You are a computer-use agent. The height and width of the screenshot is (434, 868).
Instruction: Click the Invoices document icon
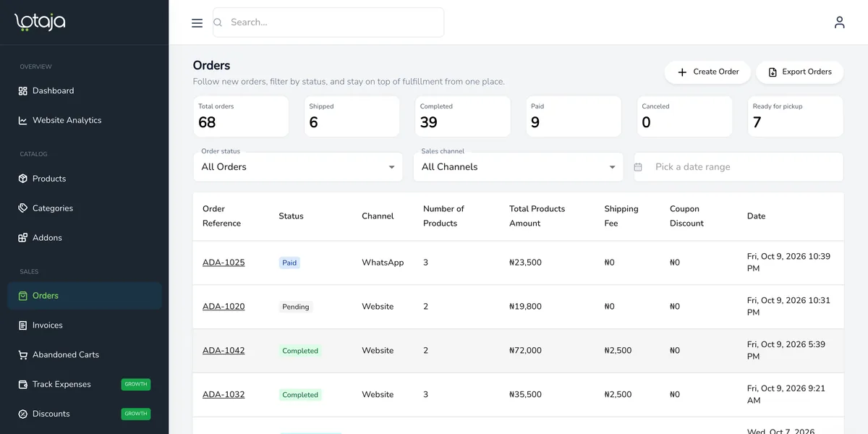[x=23, y=325]
